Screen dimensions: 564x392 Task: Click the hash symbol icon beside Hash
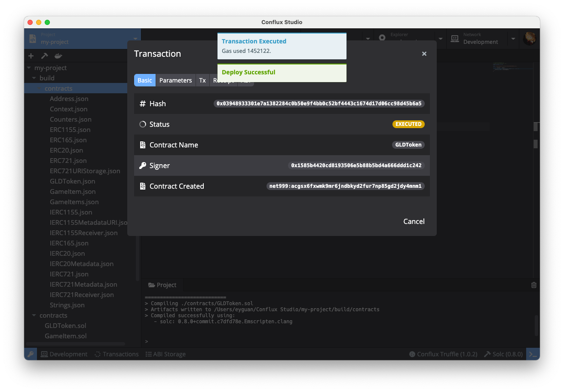[x=143, y=104]
